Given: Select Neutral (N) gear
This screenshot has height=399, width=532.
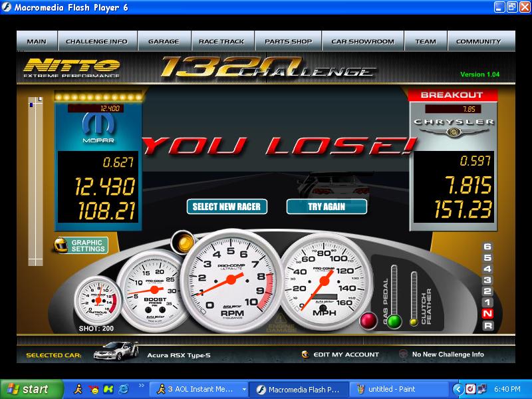Looking at the screenshot, I should (487, 314).
